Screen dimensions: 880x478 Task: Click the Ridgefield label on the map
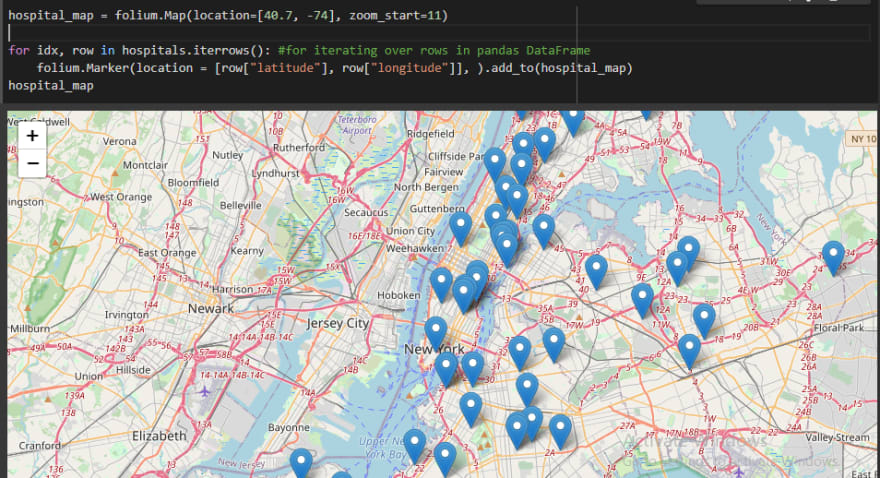pyautogui.click(x=430, y=134)
